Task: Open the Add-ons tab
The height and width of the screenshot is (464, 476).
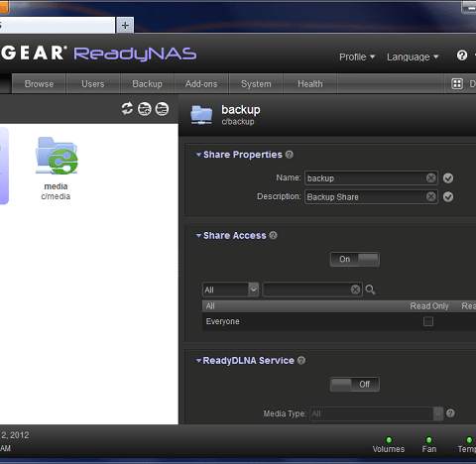Action: tap(201, 84)
